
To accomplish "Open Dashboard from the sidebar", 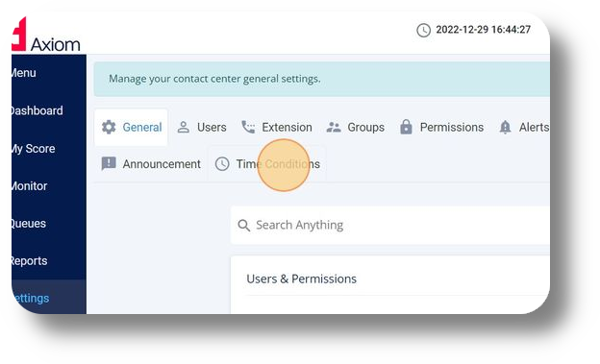I will tap(37, 110).
